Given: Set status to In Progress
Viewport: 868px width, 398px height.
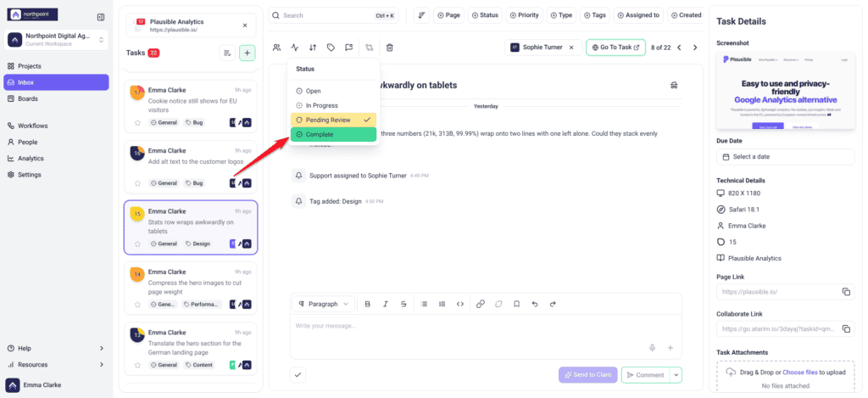Looking at the screenshot, I should (333, 105).
